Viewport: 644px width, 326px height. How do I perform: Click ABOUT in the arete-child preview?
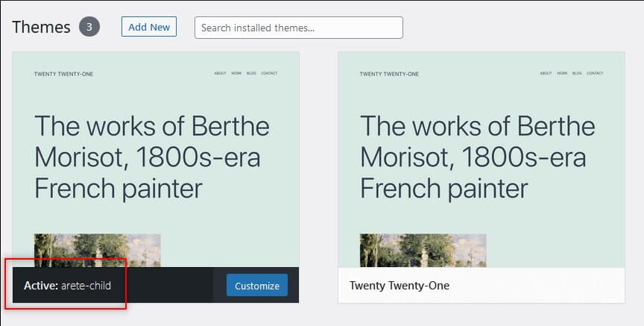click(220, 73)
